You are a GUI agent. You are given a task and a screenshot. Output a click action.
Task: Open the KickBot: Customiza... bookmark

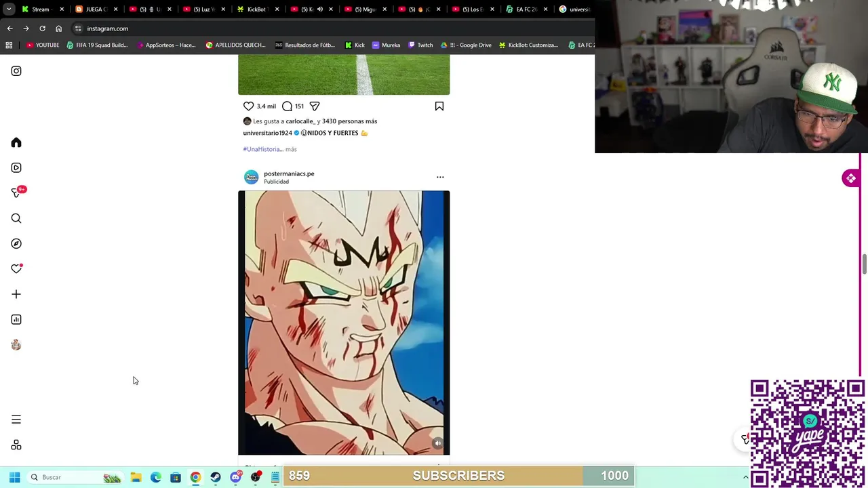pyautogui.click(x=528, y=45)
